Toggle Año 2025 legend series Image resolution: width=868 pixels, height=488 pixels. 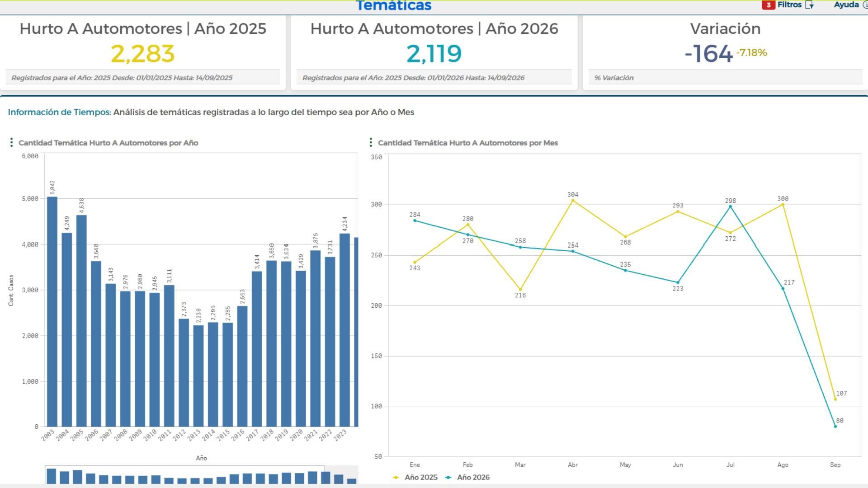click(x=415, y=477)
